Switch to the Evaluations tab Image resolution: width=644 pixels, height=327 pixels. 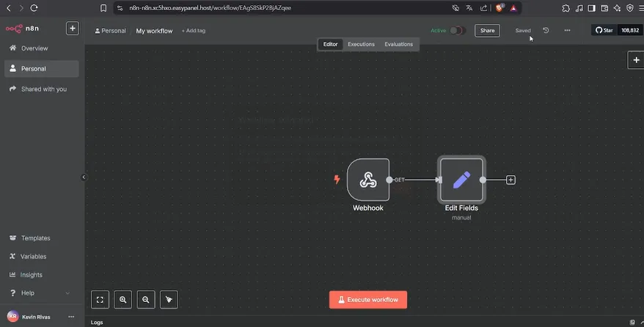tap(398, 44)
